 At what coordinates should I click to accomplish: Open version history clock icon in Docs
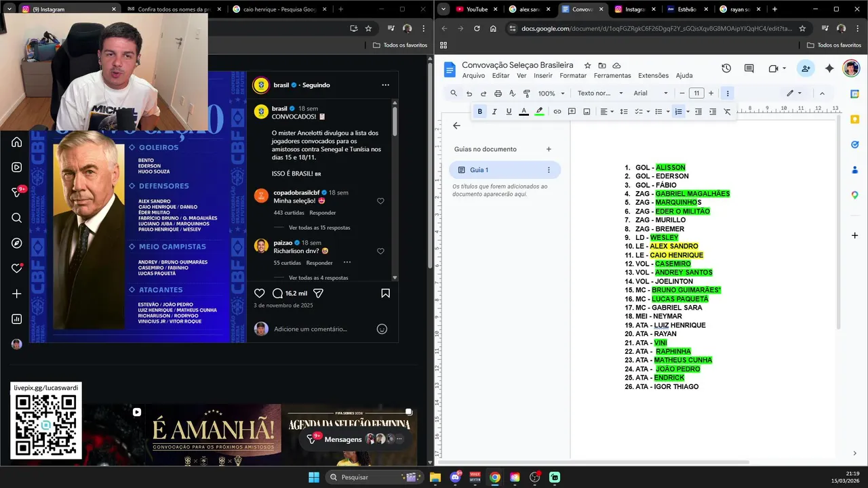click(x=726, y=68)
